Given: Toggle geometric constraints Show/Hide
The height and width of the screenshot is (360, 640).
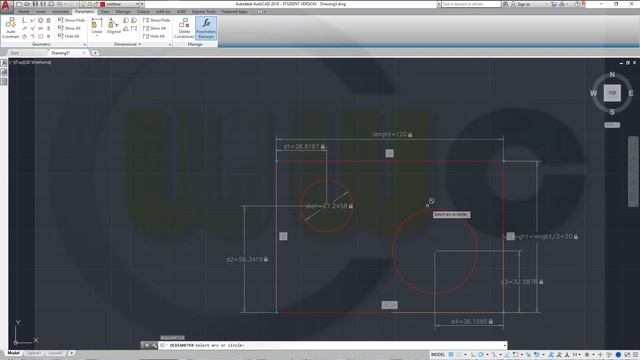Looking at the screenshot, I should point(71,20).
